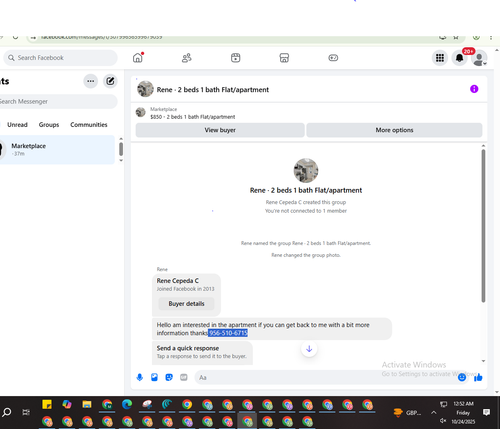
Task: Open chat options three-dot button
Action: tap(90, 81)
